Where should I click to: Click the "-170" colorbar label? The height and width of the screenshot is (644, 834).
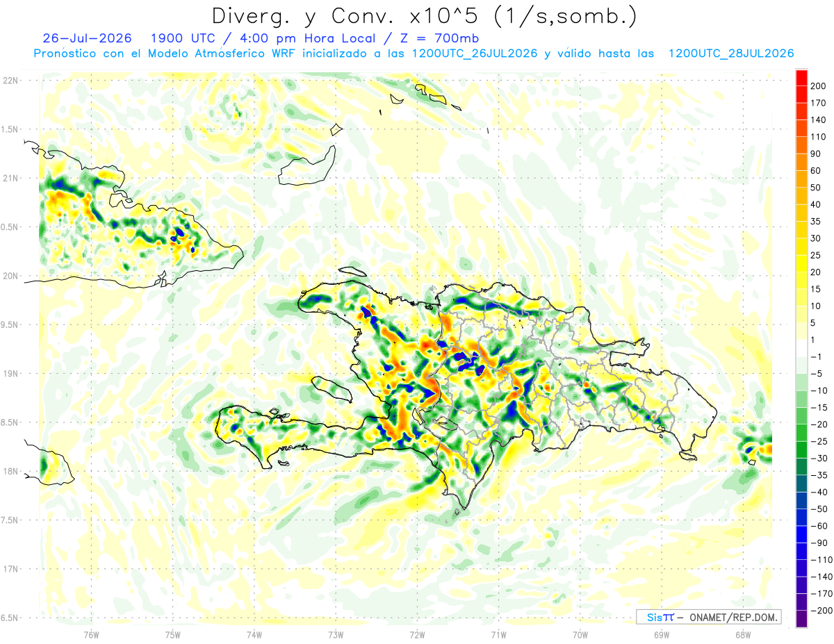click(x=821, y=593)
